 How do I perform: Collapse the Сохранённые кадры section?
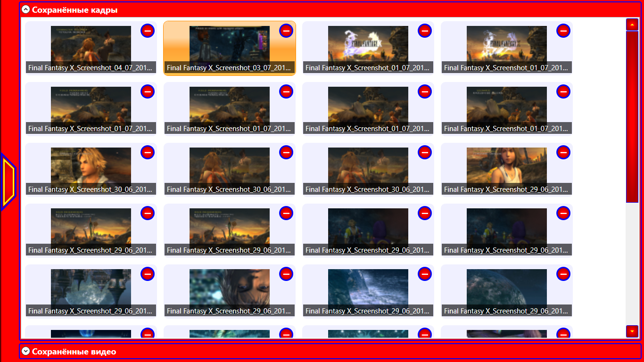pyautogui.click(x=26, y=9)
